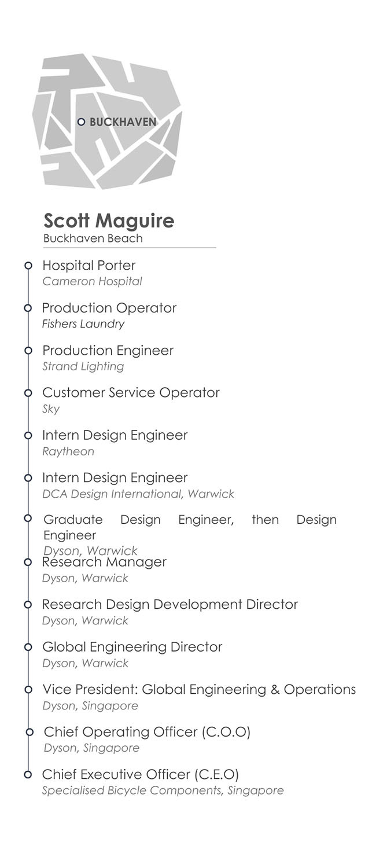The width and height of the screenshot is (376, 868).
Task: Select the Research Manager timeline marker
Action: [28, 562]
